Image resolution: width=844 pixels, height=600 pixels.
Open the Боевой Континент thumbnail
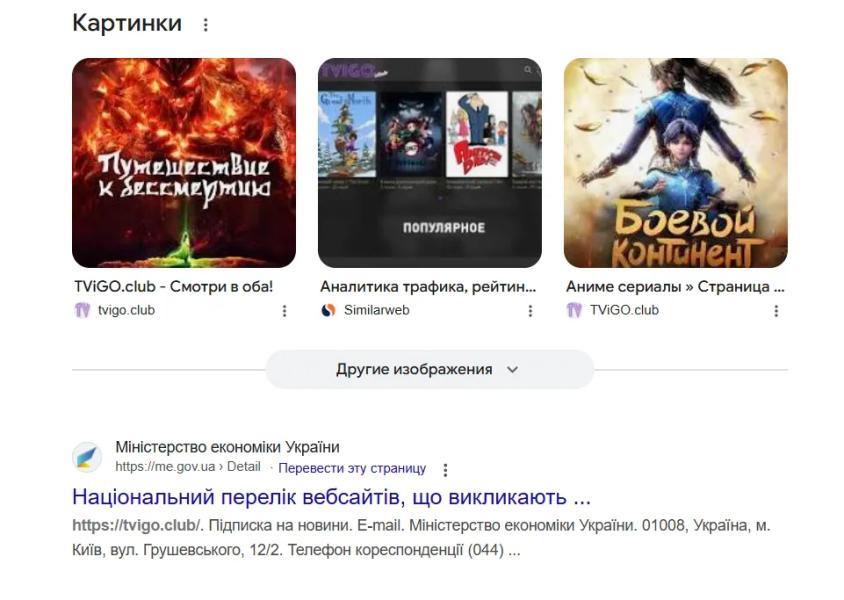pyautogui.click(x=676, y=163)
